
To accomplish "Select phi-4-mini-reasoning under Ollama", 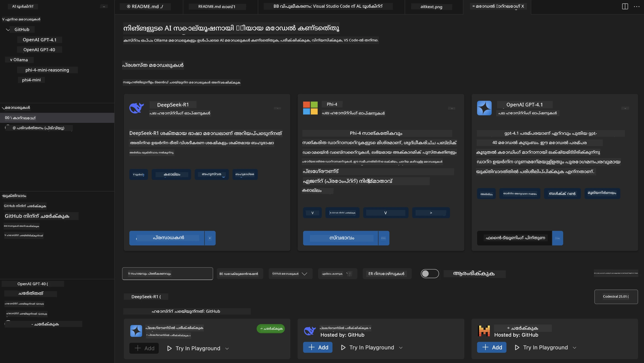I will coord(47,70).
